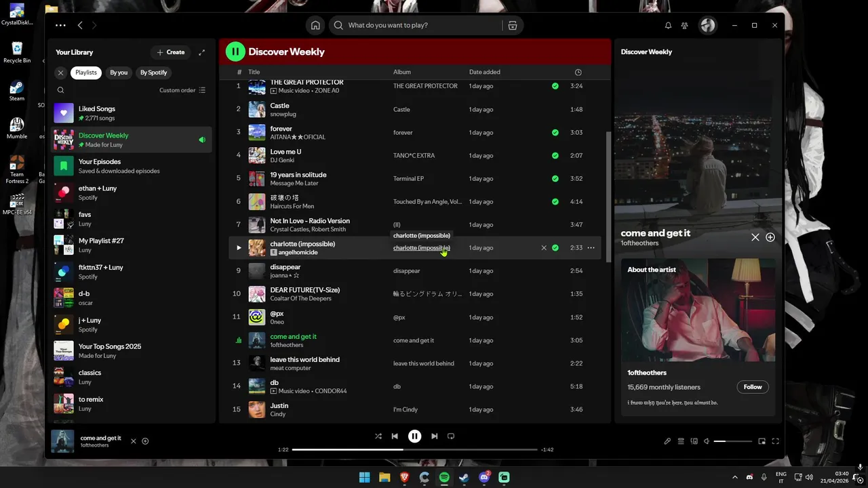This screenshot has height=488, width=868.
Task: Go to Spotify Home
Action: point(315,25)
